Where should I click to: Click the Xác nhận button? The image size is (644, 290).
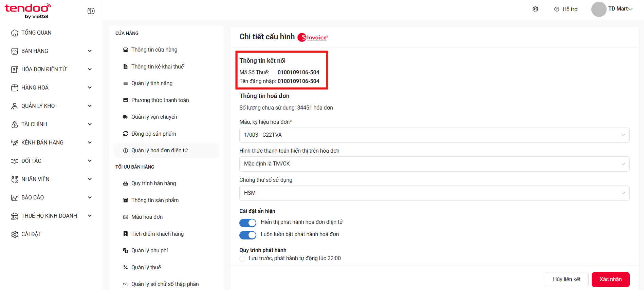pos(610,279)
